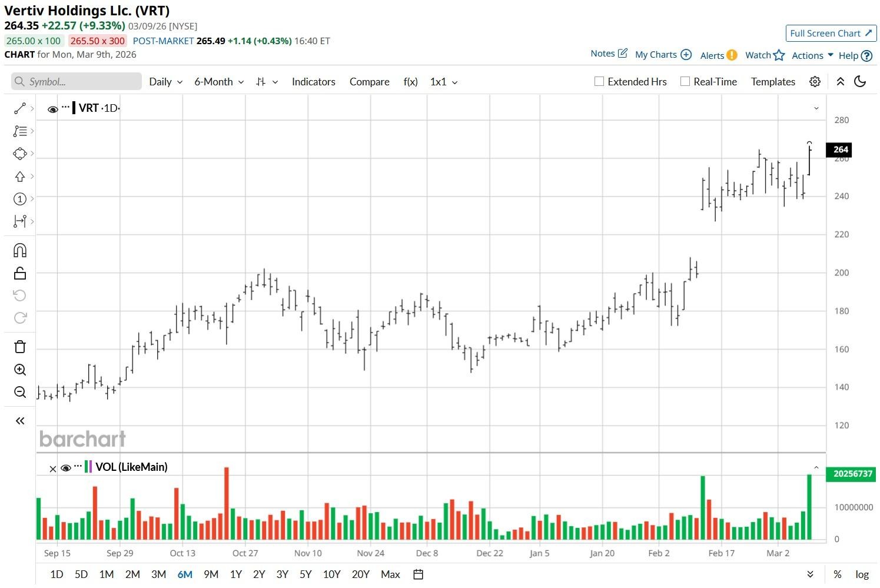Select the 1D time range

coord(57,574)
